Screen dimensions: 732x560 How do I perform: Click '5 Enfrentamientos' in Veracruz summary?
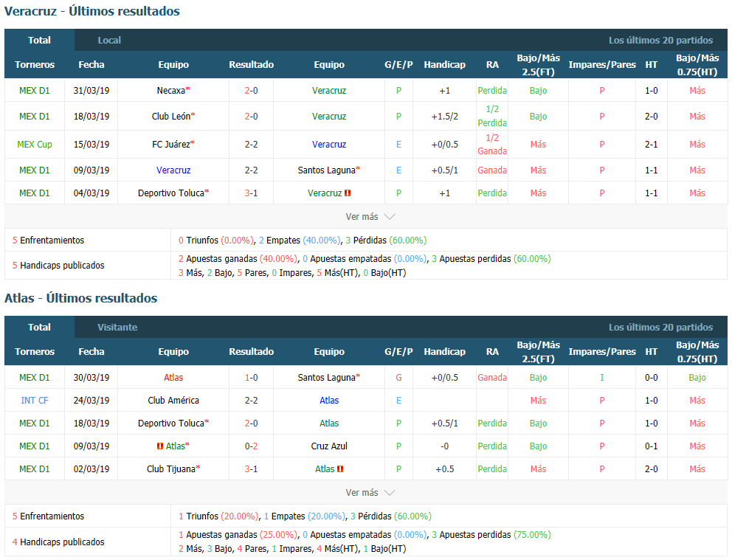coord(48,241)
